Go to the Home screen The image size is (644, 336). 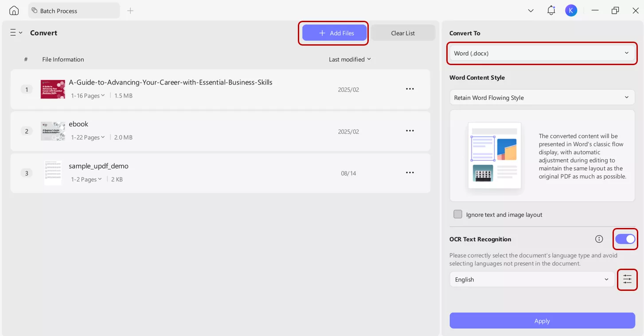[13, 10]
